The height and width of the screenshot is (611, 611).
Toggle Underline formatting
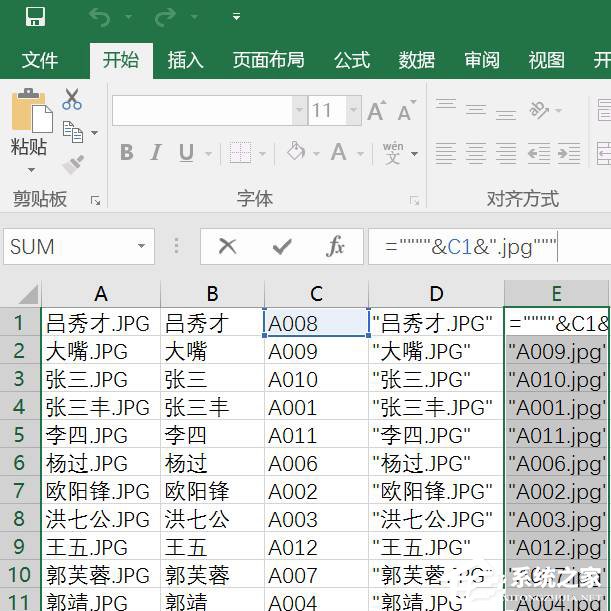(x=186, y=152)
